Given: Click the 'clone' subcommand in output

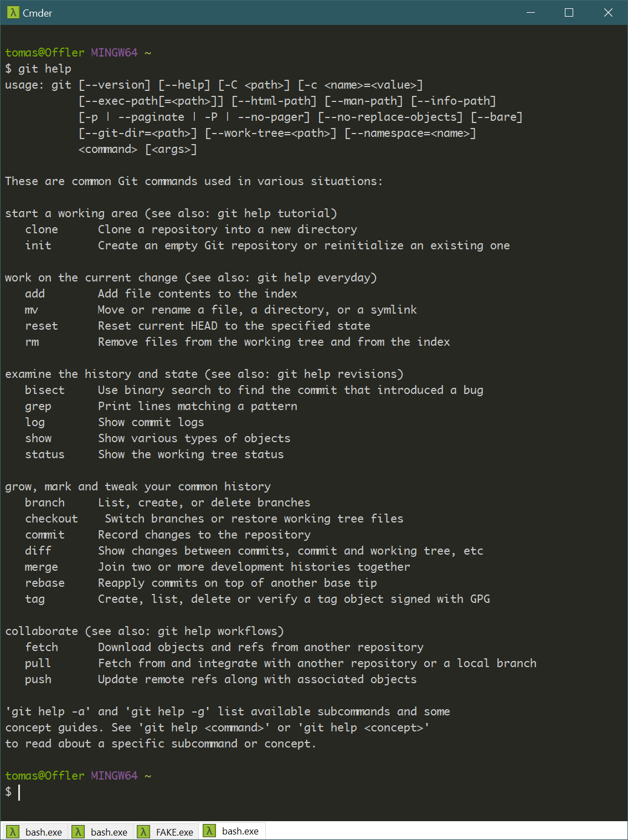Looking at the screenshot, I should coord(42,229).
